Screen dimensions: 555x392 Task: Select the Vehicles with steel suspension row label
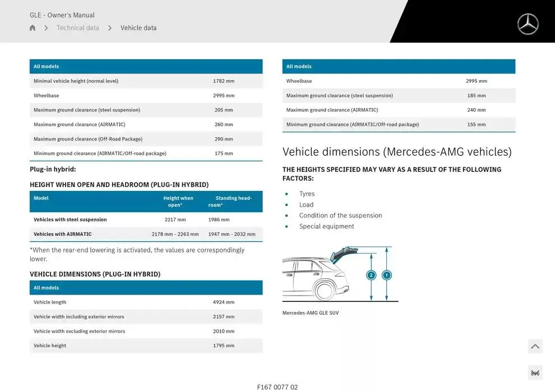[70, 220]
